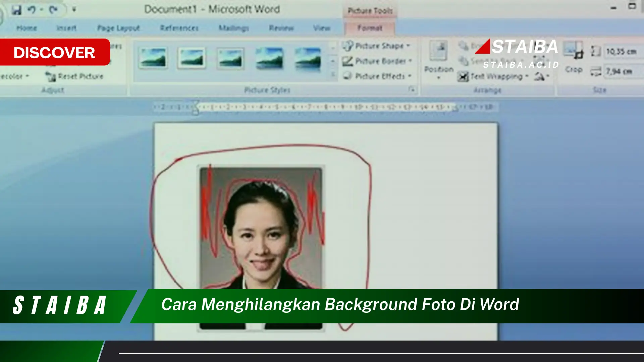This screenshot has height=362, width=644.
Task: Open the Picture Border dropdown
Action: pyautogui.click(x=377, y=61)
